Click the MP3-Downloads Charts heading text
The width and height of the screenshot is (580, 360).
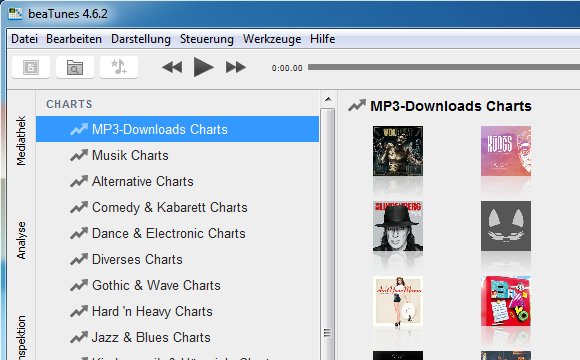click(451, 106)
